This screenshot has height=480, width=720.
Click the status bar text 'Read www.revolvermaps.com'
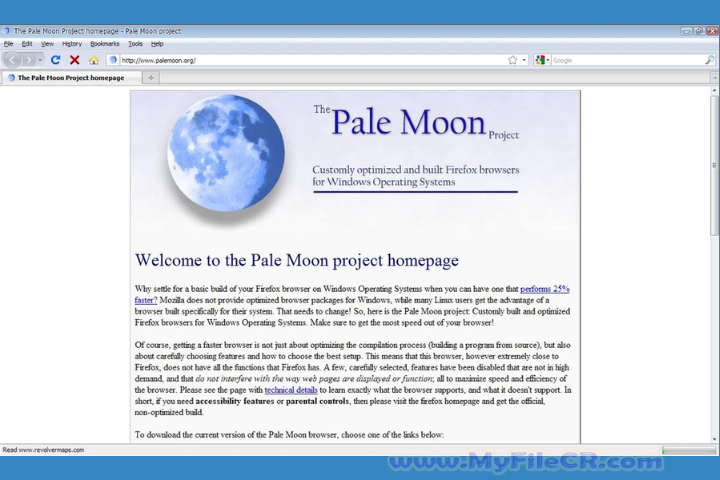[43, 450]
